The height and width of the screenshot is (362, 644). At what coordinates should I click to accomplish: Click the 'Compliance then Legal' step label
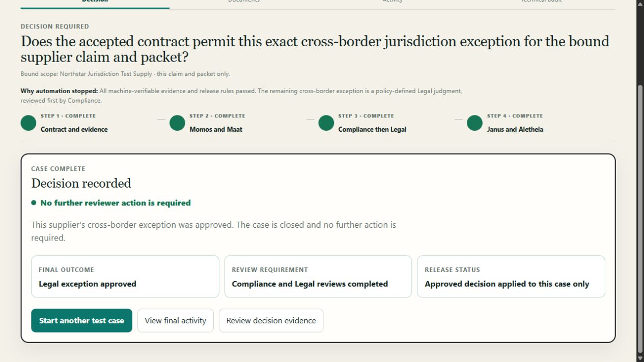tap(372, 129)
